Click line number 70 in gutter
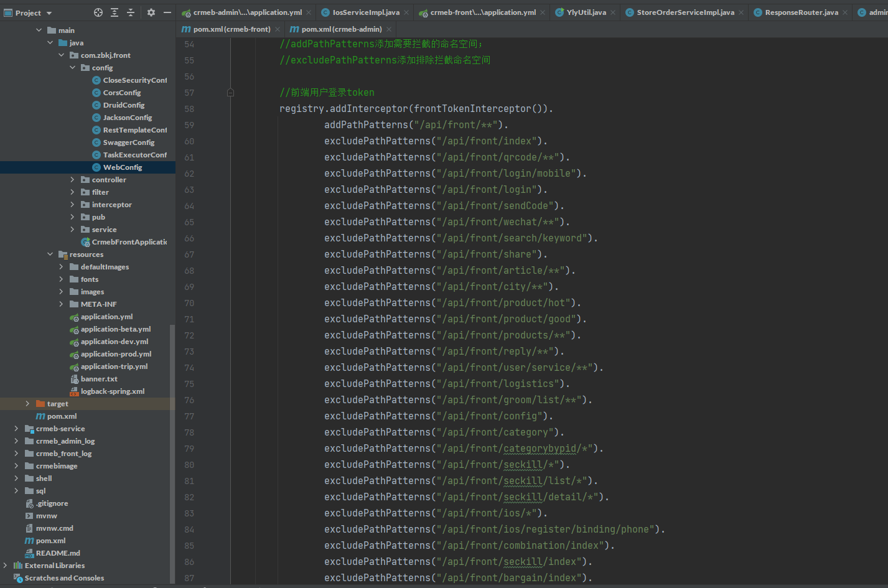Image resolution: width=888 pixels, height=588 pixels. (x=189, y=303)
